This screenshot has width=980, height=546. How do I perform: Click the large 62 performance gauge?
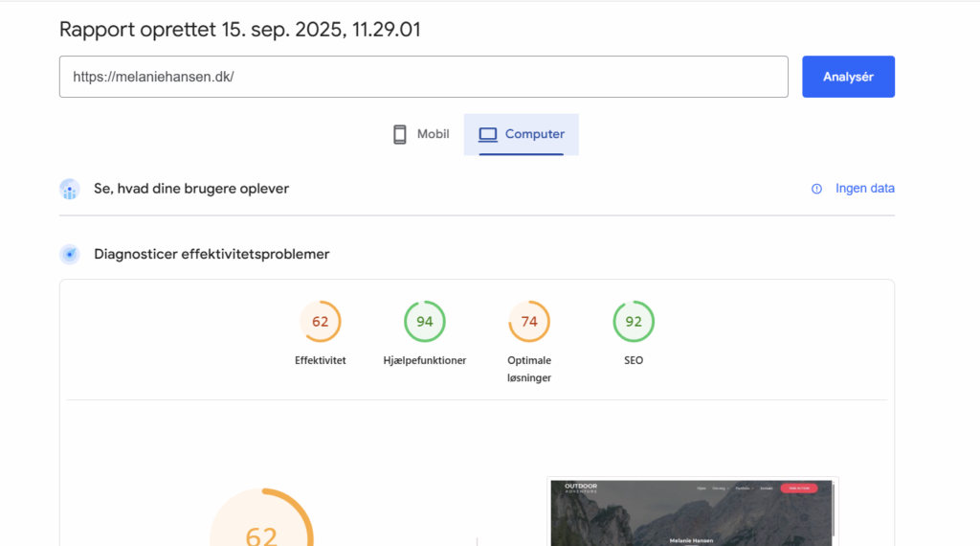[261, 517]
